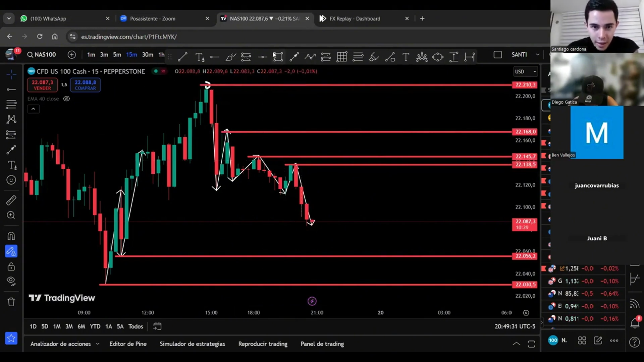This screenshot has height=362, width=644.
Task: Toggle EMA 40 indicator visibility eye
Action: click(66, 99)
